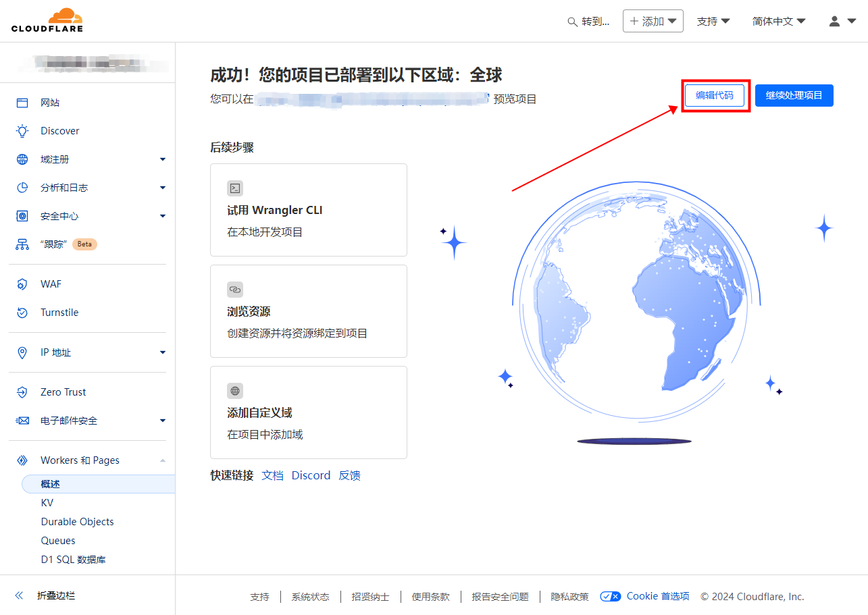
Task: Click the 使用条款 footer link
Action: click(x=430, y=597)
